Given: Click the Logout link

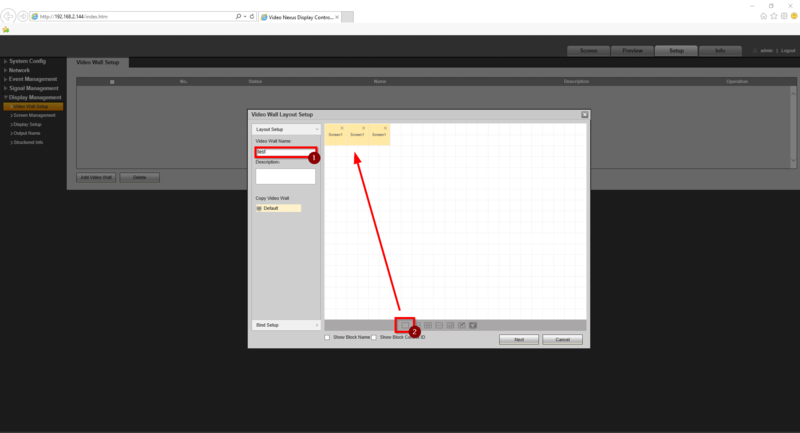Looking at the screenshot, I should click(x=788, y=50).
